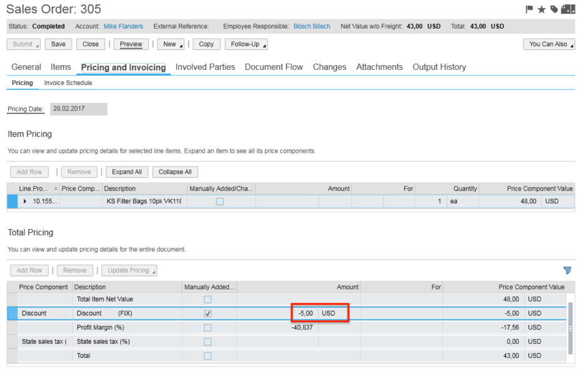
Task: Open the Changes tab
Action: 329,67
